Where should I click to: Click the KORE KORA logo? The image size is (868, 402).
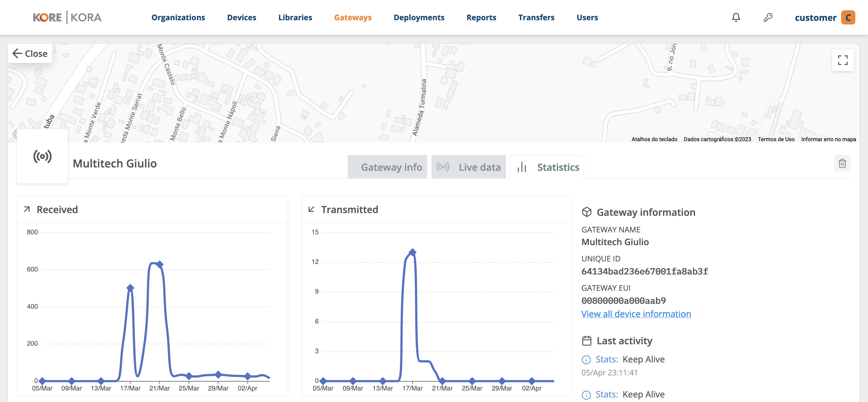coord(67,18)
